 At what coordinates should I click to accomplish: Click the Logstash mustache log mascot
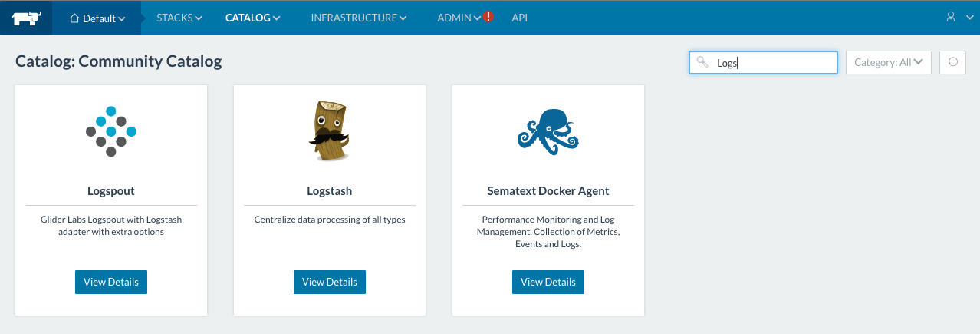[x=330, y=131]
